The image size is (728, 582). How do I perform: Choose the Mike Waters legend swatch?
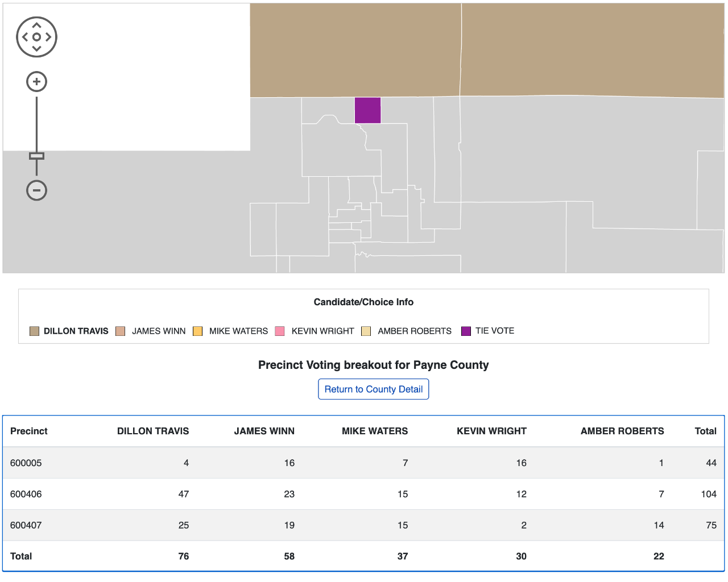197,331
